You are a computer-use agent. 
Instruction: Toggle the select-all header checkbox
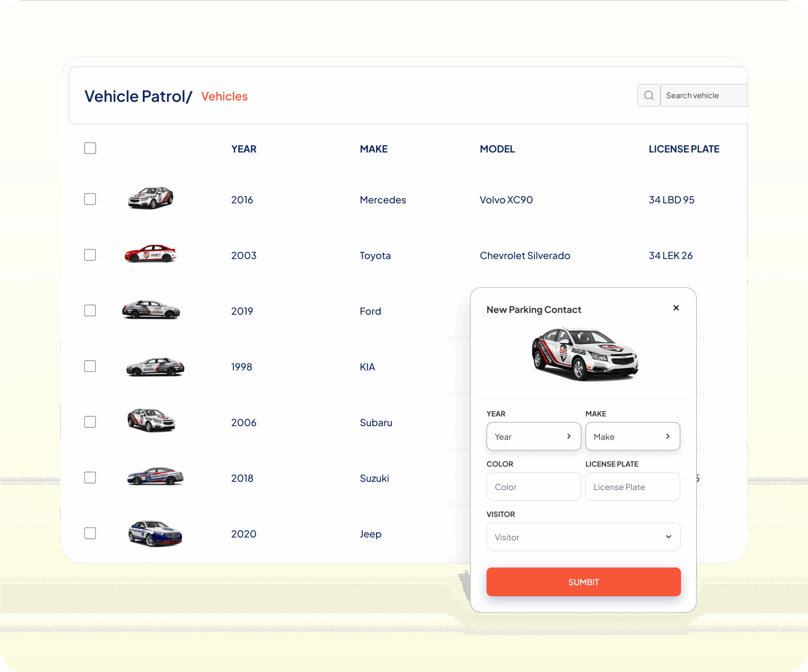coord(90,148)
